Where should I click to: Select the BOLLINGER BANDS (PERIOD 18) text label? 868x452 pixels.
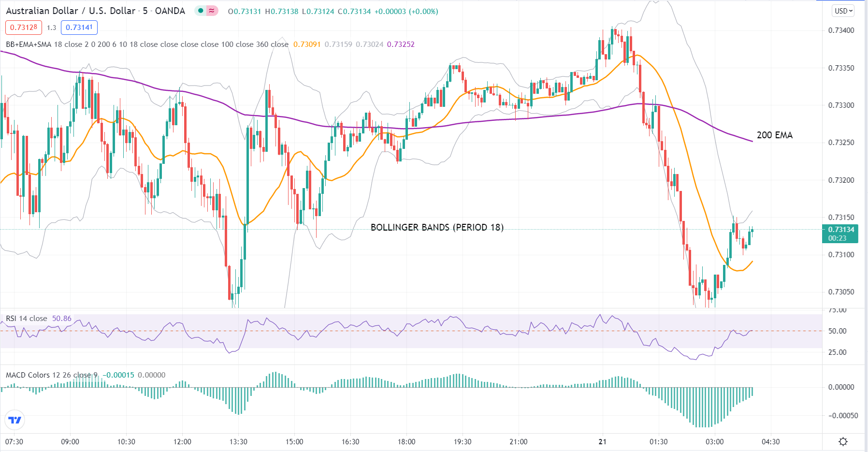pyautogui.click(x=437, y=227)
